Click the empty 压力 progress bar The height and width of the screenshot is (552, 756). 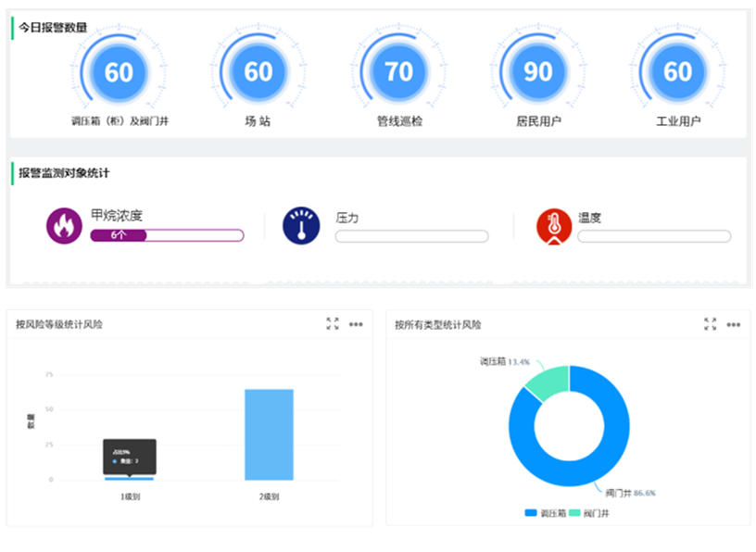pos(411,236)
